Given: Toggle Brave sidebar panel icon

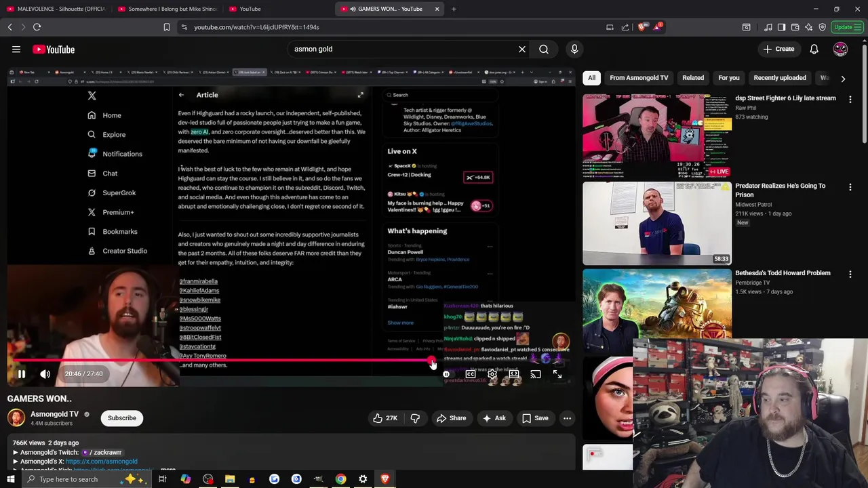Looking at the screenshot, I should tap(781, 27).
